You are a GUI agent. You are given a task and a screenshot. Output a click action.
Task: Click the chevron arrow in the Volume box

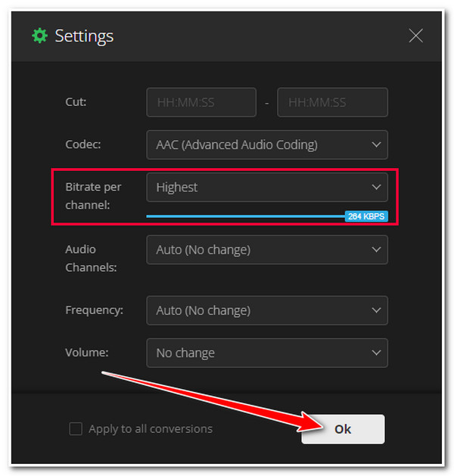pyautogui.click(x=376, y=353)
